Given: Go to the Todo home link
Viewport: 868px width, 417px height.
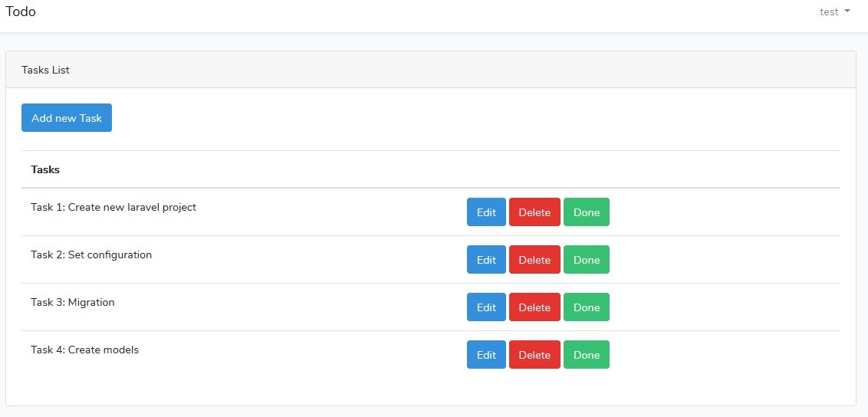Looking at the screenshot, I should coord(21,11).
